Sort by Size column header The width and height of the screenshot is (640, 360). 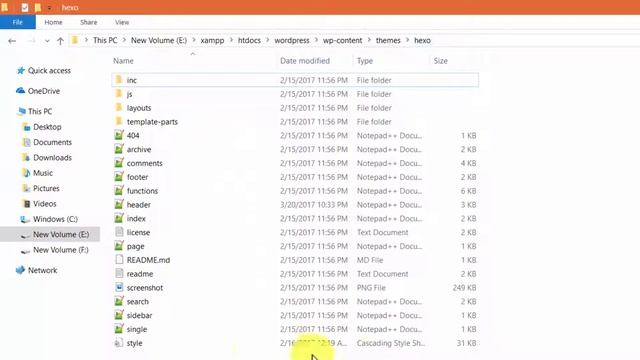click(x=440, y=61)
